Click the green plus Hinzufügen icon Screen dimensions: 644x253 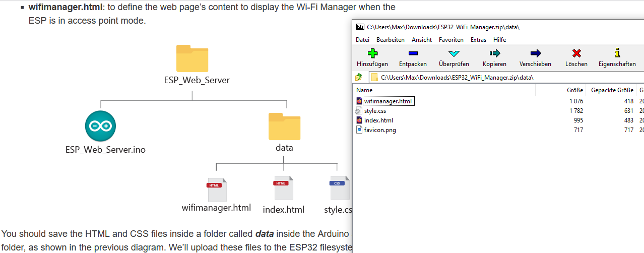tap(372, 53)
